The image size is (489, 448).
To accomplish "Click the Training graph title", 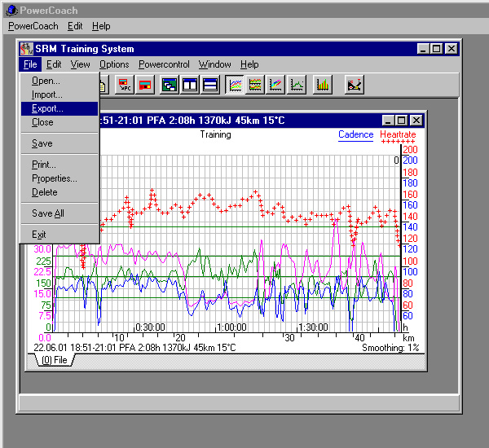I will 215,134.
